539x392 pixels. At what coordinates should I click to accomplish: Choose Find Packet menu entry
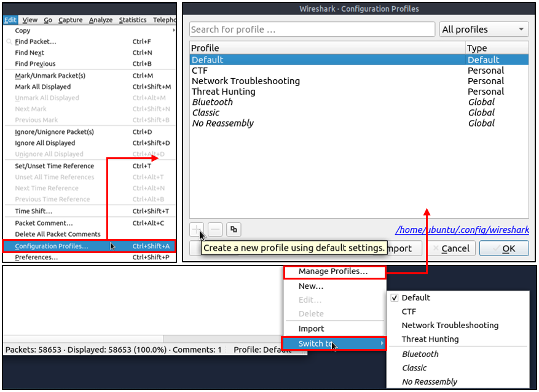89,42
